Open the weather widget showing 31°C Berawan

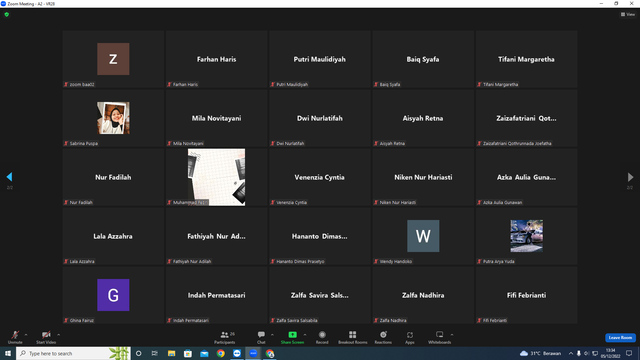pos(540,353)
